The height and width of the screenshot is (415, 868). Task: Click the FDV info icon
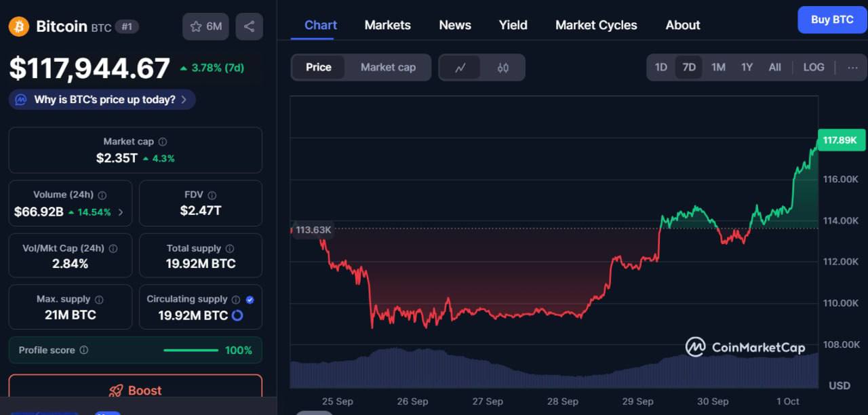[212, 195]
